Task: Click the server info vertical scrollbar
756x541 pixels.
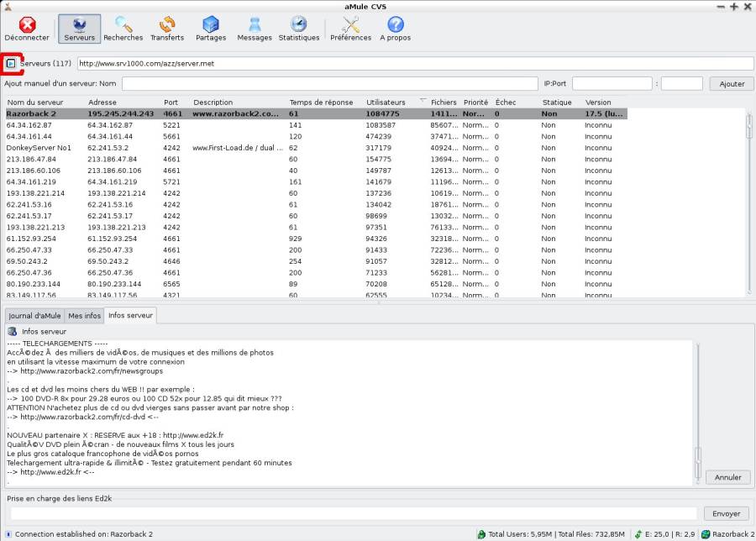Action: [698, 413]
